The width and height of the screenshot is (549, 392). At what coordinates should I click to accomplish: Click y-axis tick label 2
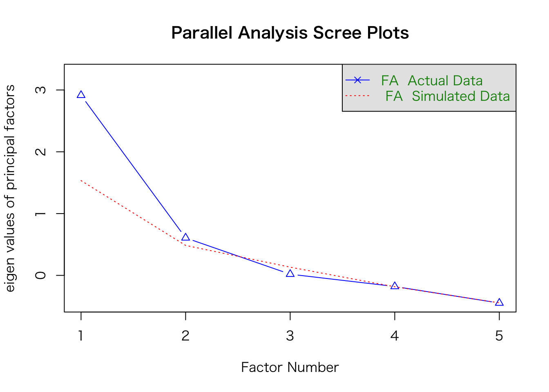coord(41,151)
